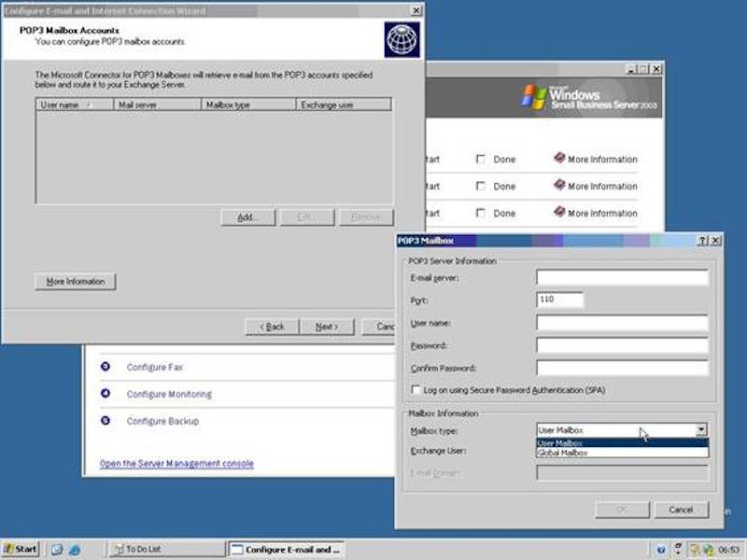Click the Add button to create a mailbox account
The image size is (747, 560).
point(247,216)
